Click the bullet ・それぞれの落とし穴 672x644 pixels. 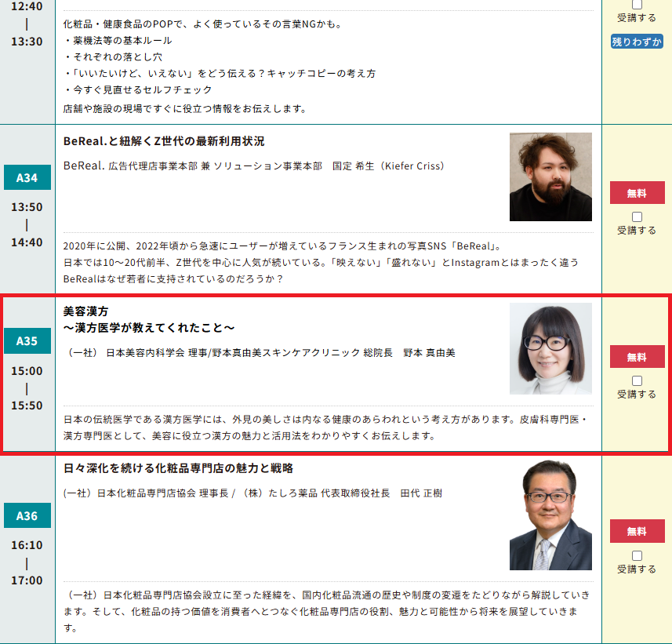tap(113, 56)
